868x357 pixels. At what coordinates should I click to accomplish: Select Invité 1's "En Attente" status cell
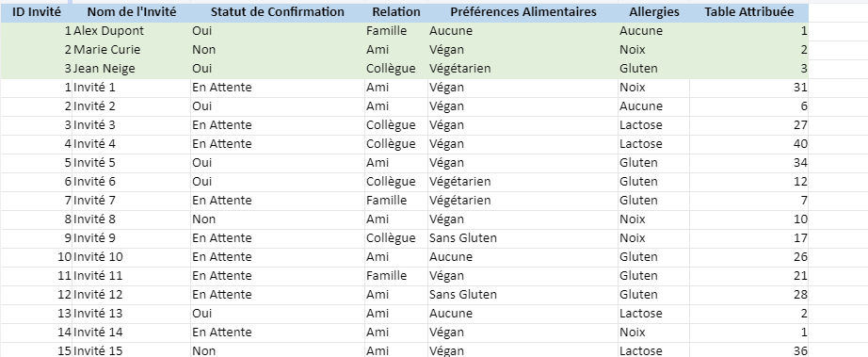[278, 88]
